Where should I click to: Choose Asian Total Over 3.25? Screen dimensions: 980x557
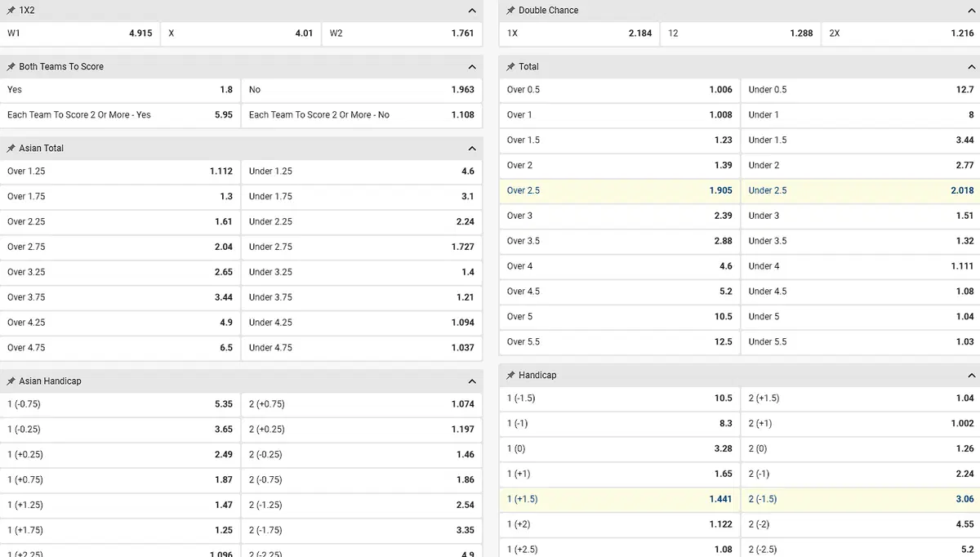coord(120,273)
